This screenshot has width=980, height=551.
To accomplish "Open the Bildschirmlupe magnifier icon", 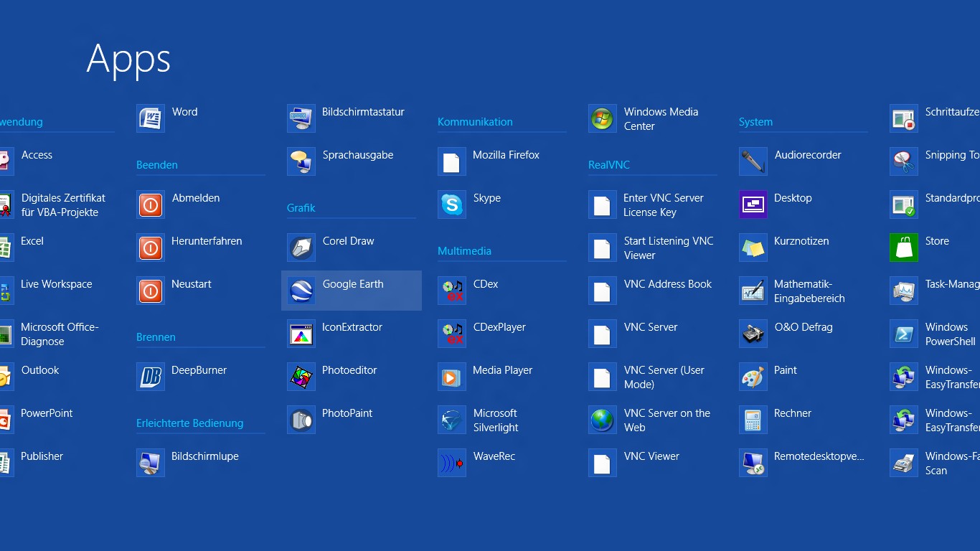I will coord(151,463).
